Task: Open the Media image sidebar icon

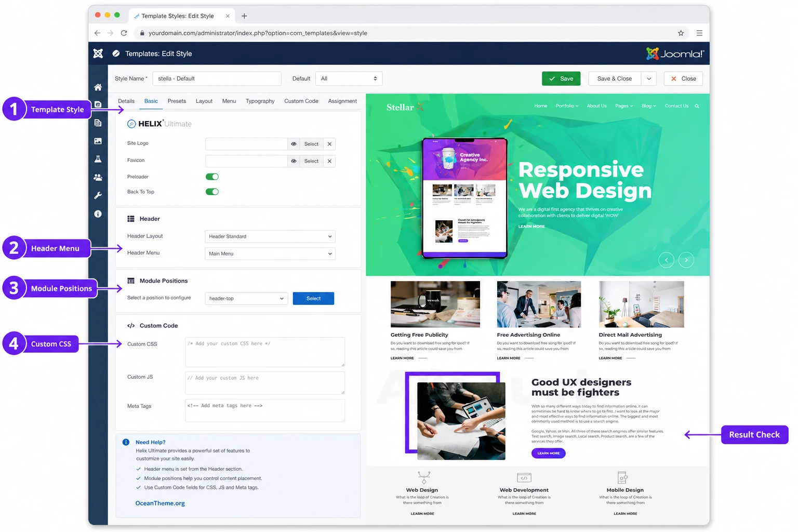Action: [x=98, y=141]
